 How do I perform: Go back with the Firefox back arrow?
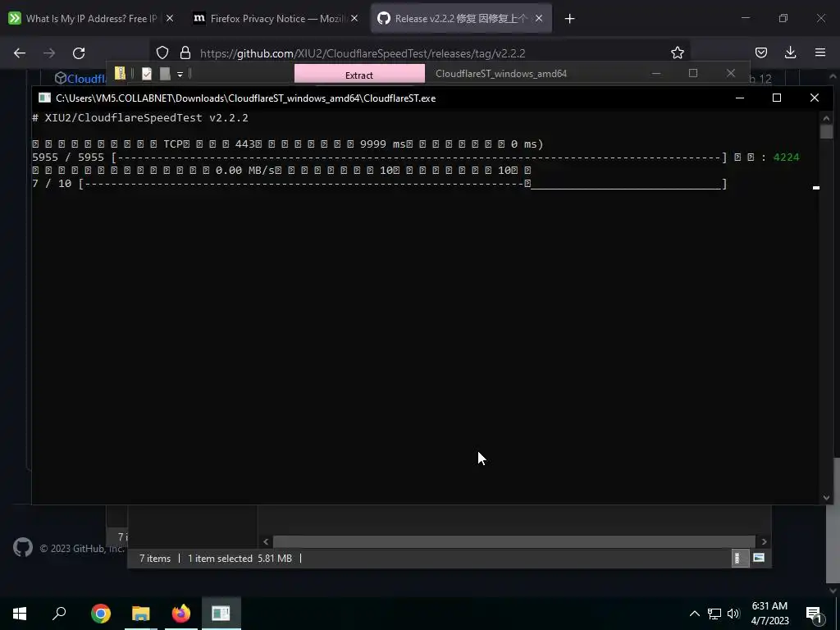(x=20, y=53)
